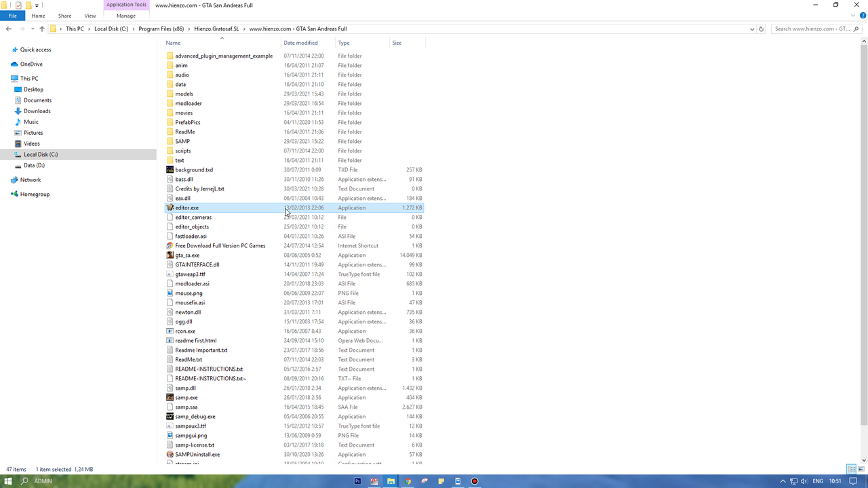The height and width of the screenshot is (488, 868).
Task: Open the action center notifications icon
Action: 854,481
